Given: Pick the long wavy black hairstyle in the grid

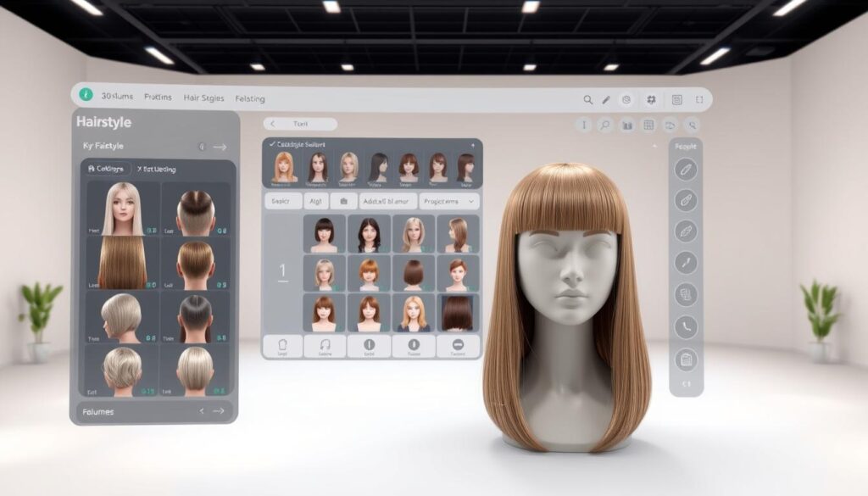Looking at the screenshot, I should [x=369, y=234].
